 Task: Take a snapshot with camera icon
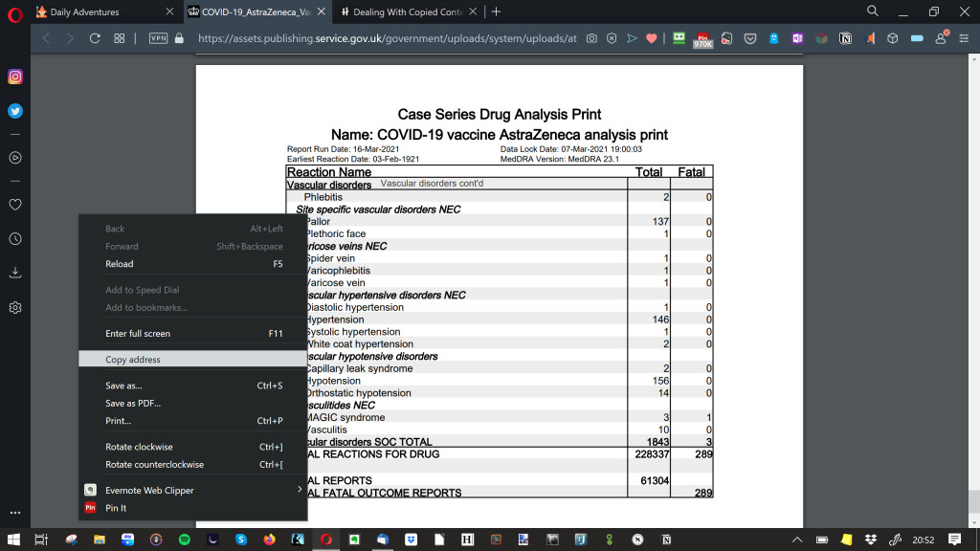pos(592,38)
